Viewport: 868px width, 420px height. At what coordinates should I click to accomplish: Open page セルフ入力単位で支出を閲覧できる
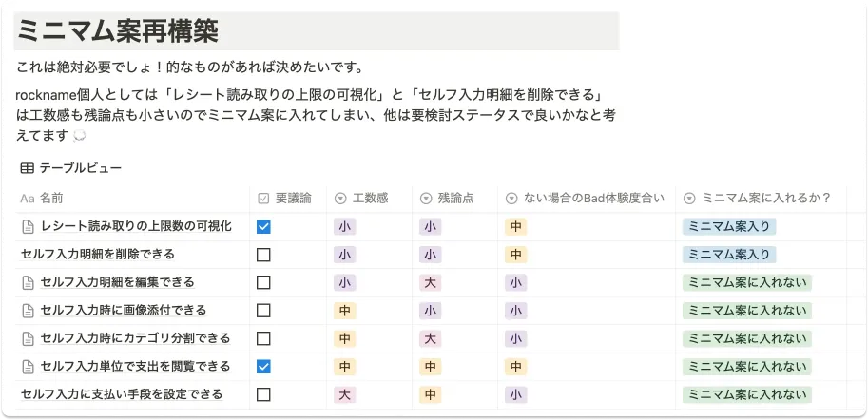[136, 367]
